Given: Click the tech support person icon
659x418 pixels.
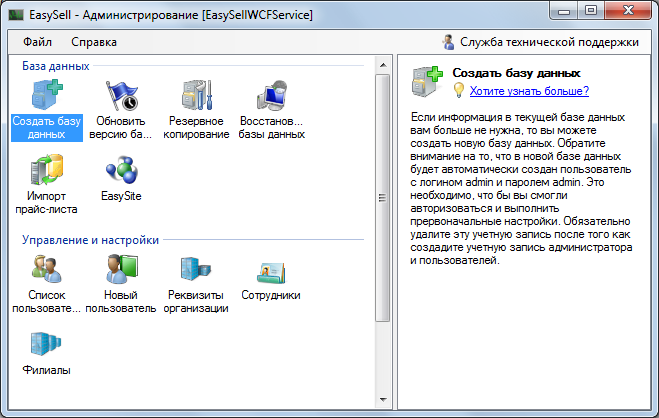Looking at the screenshot, I should tap(448, 42).
